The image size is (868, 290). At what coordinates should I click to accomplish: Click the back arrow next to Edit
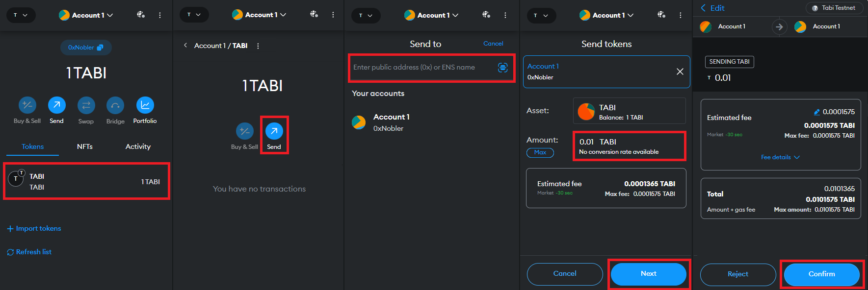click(x=704, y=8)
